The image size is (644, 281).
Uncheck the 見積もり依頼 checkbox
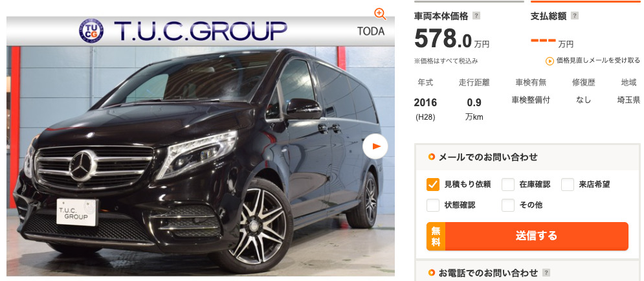(x=433, y=185)
